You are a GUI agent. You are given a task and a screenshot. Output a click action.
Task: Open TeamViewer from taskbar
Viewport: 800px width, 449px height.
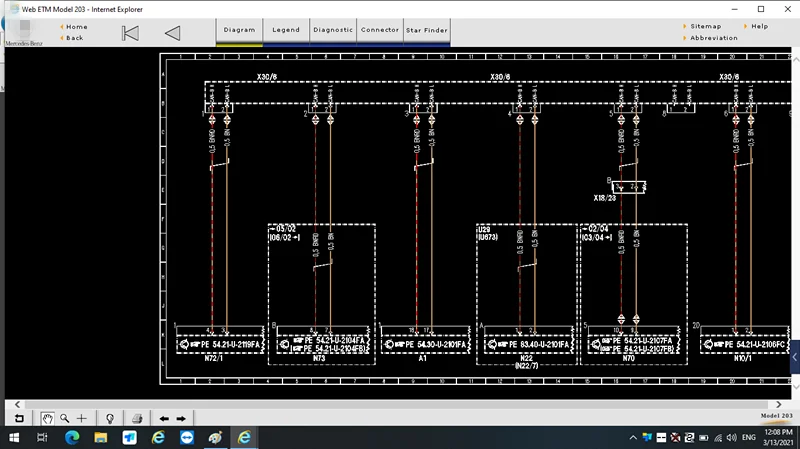click(187, 437)
